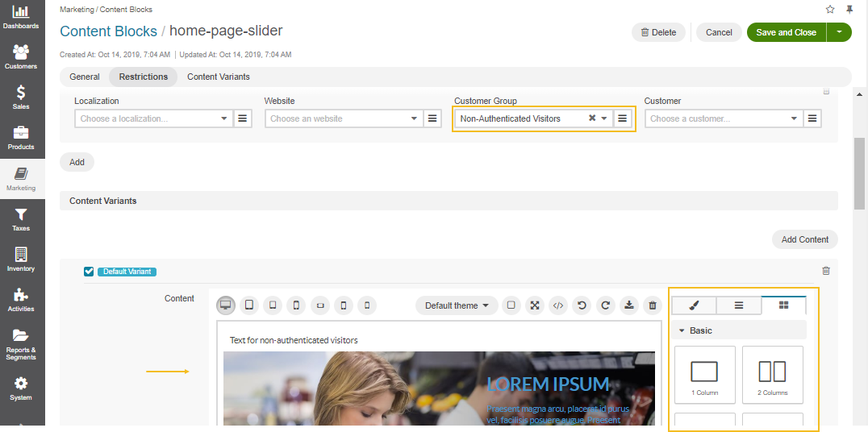Viewport: 868px width, 432px height.
Task: Expand Save and Close options arrow
Action: click(x=839, y=32)
